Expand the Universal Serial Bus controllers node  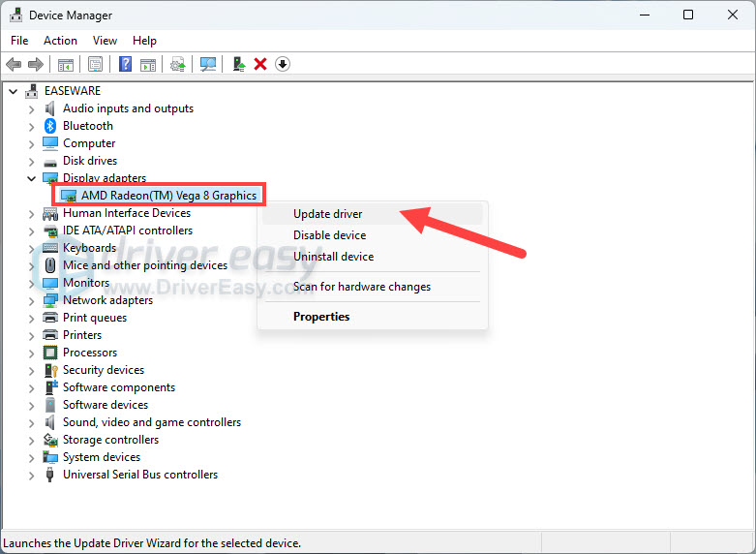pyautogui.click(x=32, y=475)
